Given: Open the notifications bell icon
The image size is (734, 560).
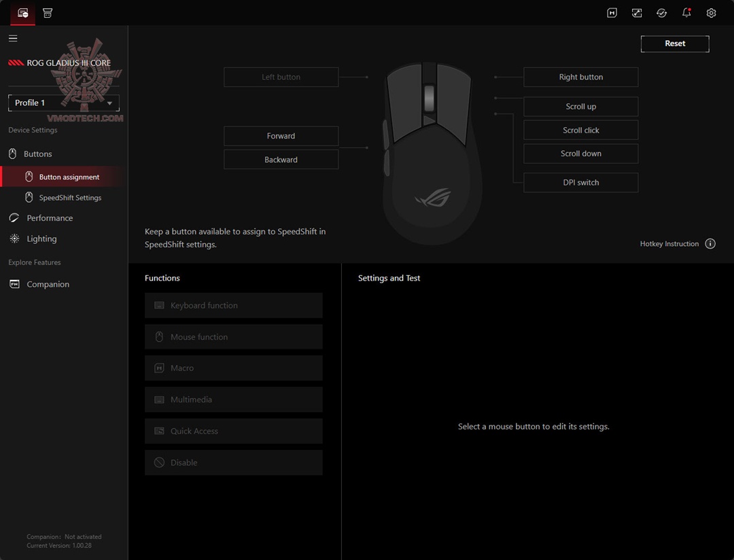Looking at the screenshot, I should tap(686, 13).
